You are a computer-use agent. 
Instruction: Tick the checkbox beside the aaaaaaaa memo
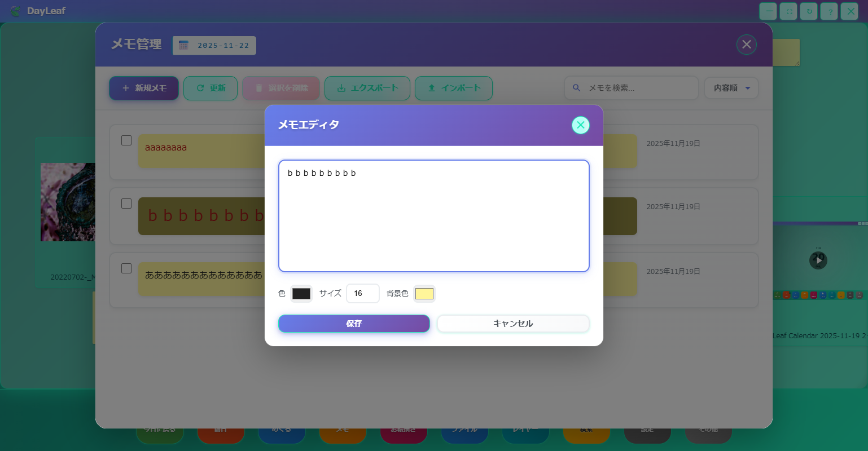click(x=126, y=140)
